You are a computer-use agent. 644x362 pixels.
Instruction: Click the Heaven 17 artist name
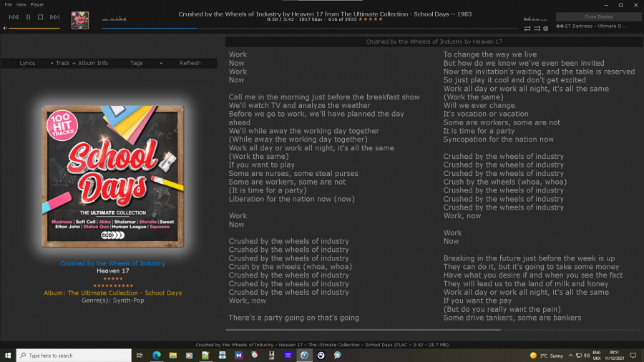[113, 271]
